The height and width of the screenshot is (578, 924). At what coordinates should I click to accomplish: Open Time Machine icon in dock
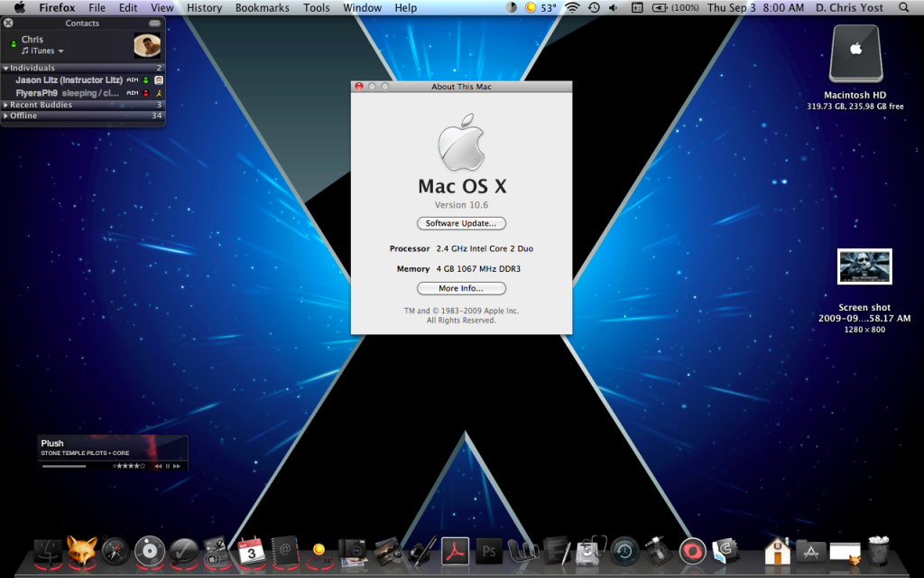(x=624, y=552)
